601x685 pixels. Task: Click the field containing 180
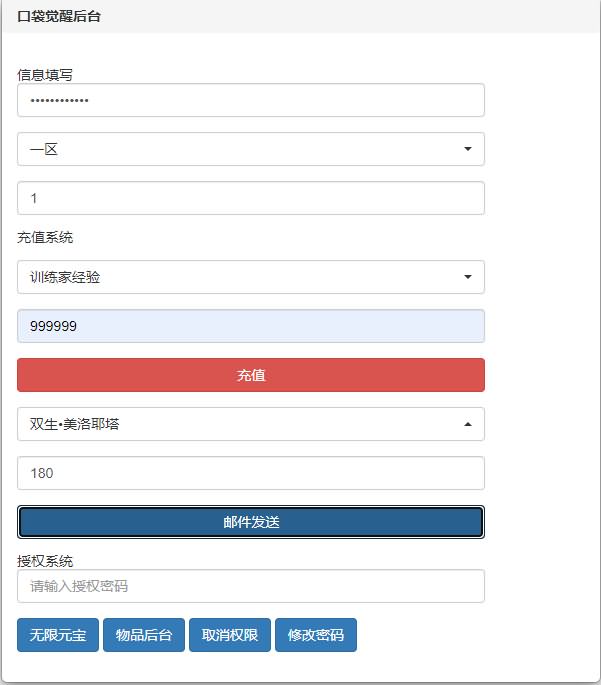click(x=250, y=473)
